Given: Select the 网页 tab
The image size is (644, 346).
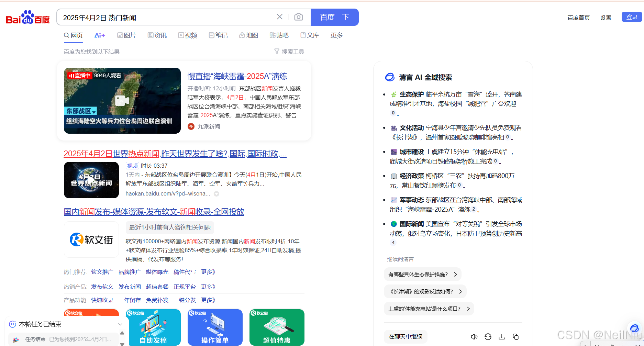Looking at the screenshot, I should click(x=73, y=35).
